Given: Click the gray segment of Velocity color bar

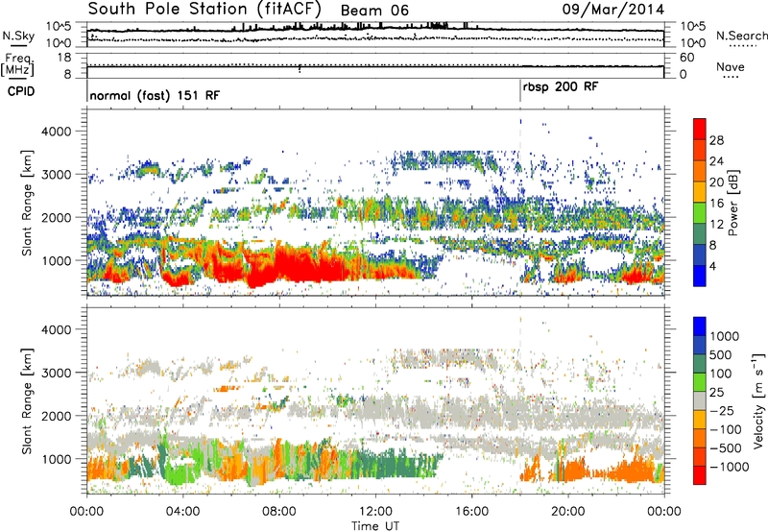Looking at the screenshot, I should click(x=700, y=401).
